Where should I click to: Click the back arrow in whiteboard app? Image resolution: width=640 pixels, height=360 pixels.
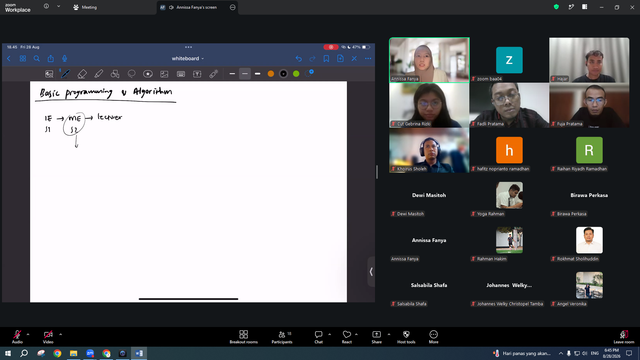(x=9, y=59)
